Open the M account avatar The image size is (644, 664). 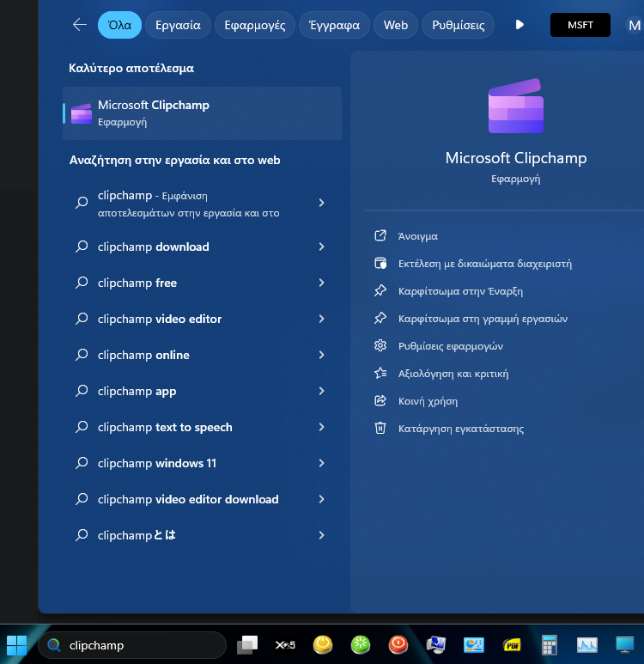click(x=635, y=26)
